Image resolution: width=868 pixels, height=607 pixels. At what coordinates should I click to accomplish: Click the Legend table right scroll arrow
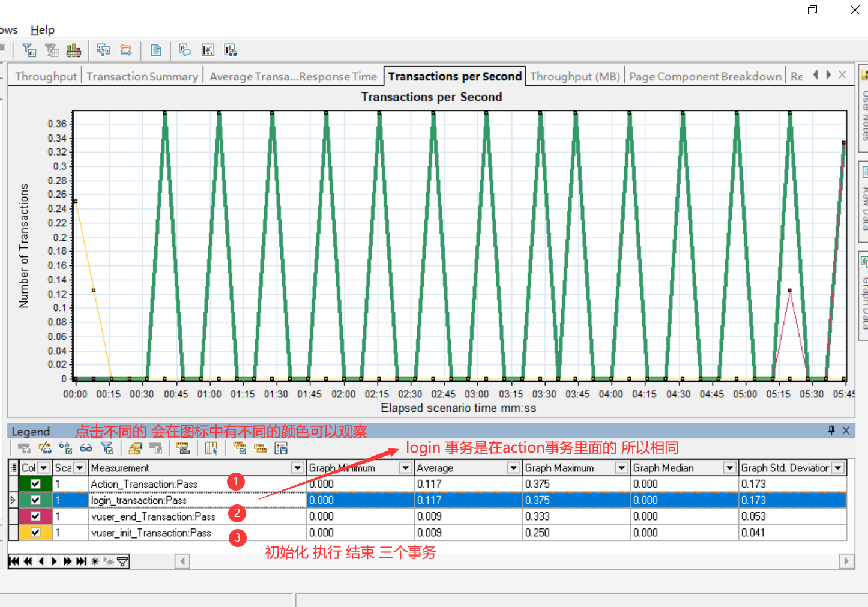846,561
